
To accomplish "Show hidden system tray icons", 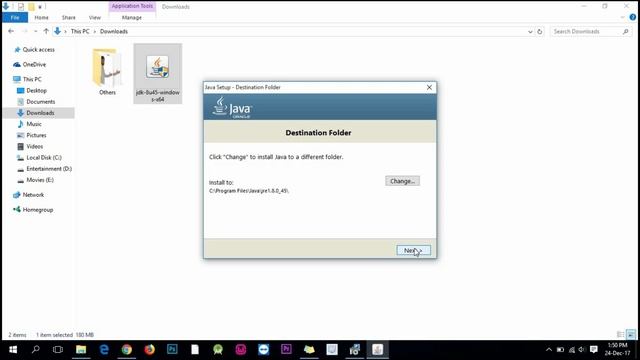I will click(x=549, y=349).
